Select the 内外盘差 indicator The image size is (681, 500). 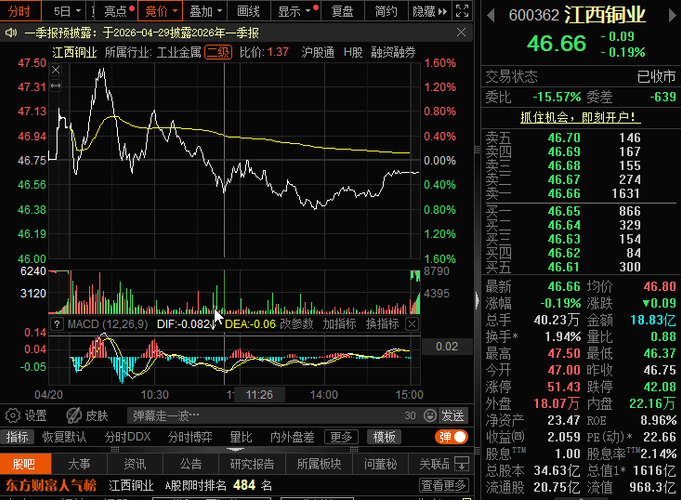pyautogui.click(x=292, y=437)
